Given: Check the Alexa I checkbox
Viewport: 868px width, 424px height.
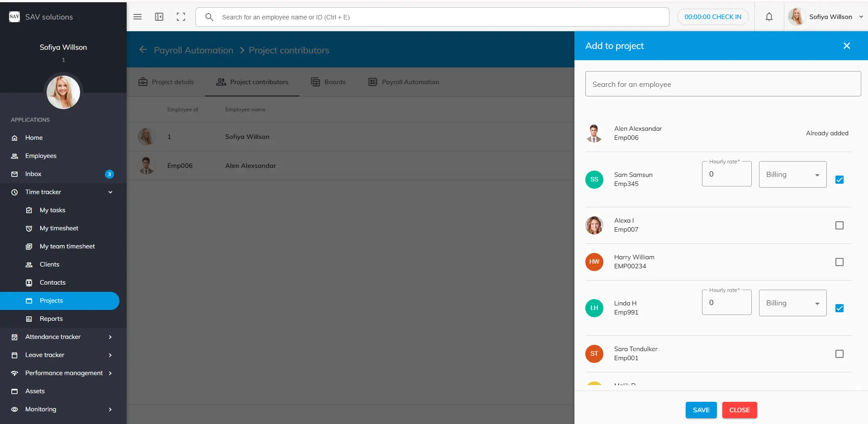Looking at the screenshot, I should [x=839, y=225].
